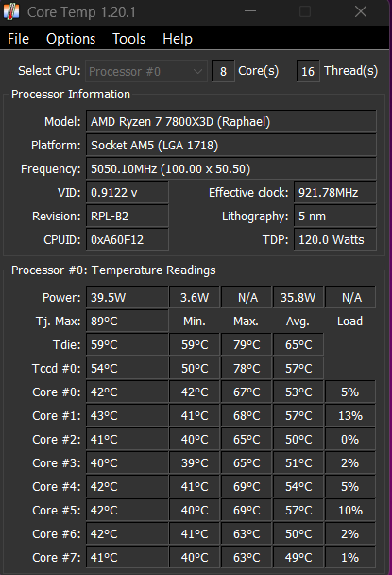The image size is (392, 575).
Task: Click the Model field showing AMD Ryzen 7 7800X3D
Action: (x=231, y=121)
